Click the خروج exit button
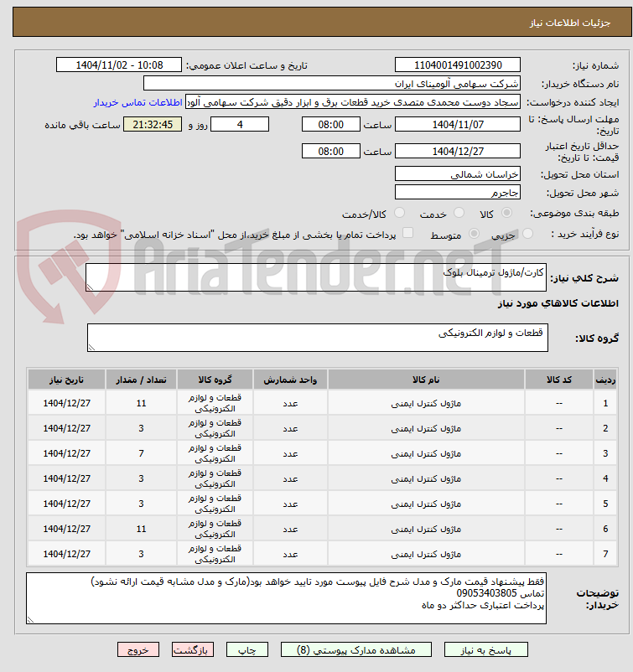The image size is (633, 672). (138, 649)
